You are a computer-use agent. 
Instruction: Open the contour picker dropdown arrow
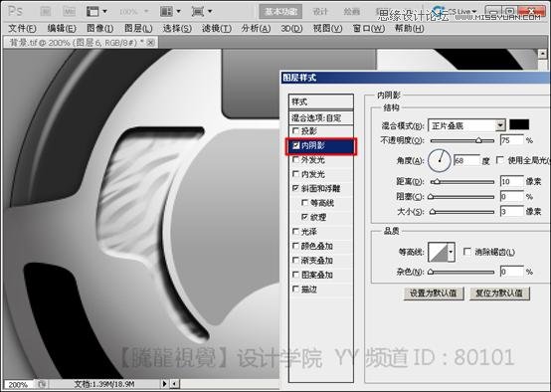pyautogui.click(x=451, y=252)
